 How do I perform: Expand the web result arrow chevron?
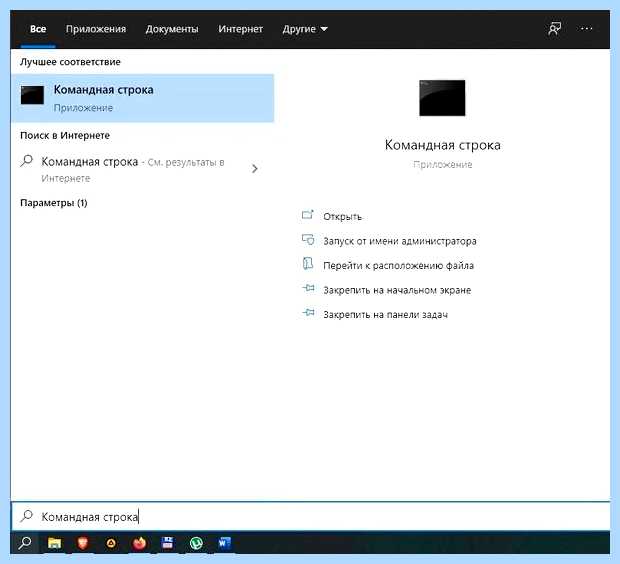255,169
